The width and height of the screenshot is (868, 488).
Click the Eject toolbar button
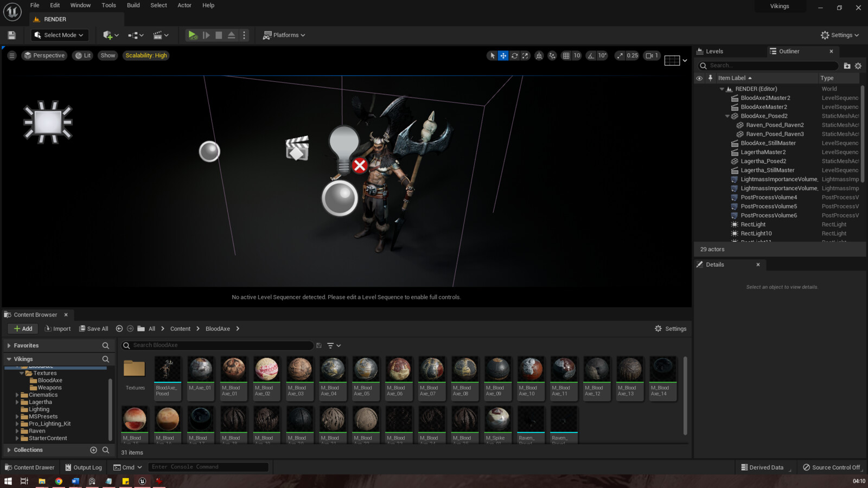click(232, 35)
